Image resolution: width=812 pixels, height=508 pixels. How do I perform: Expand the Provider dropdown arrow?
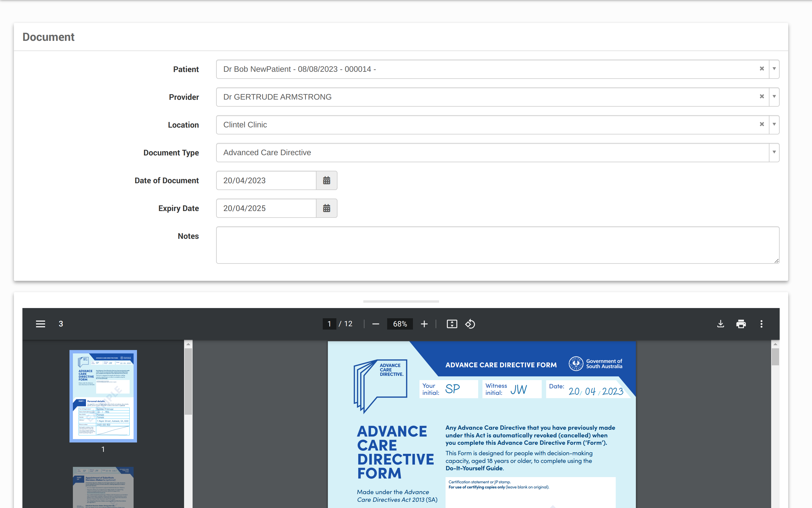774,97
